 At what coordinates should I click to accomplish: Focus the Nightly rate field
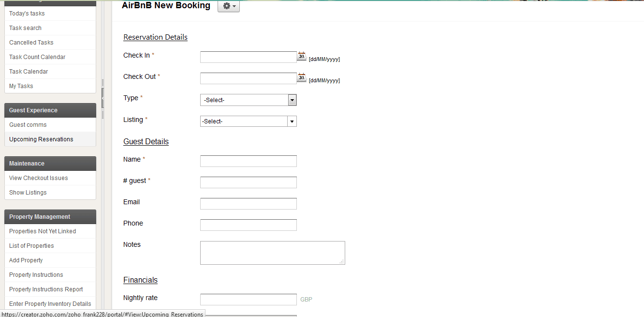249,300
